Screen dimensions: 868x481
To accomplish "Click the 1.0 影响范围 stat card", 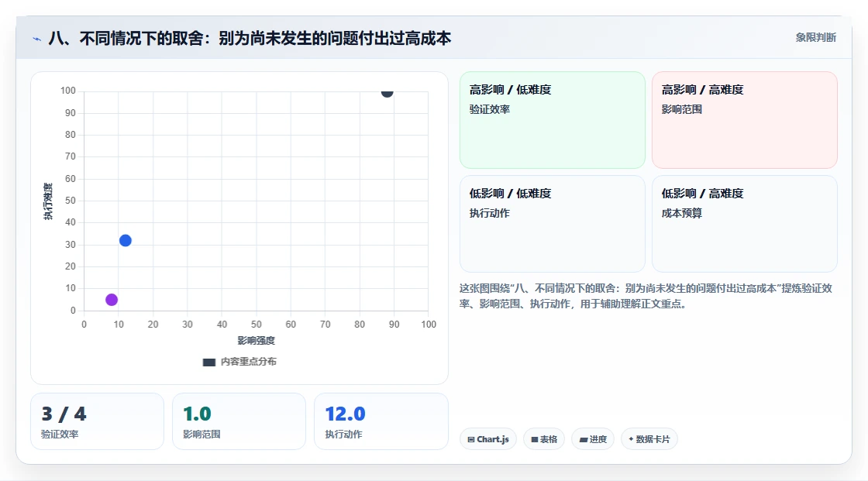I will (x=239, y=422).
